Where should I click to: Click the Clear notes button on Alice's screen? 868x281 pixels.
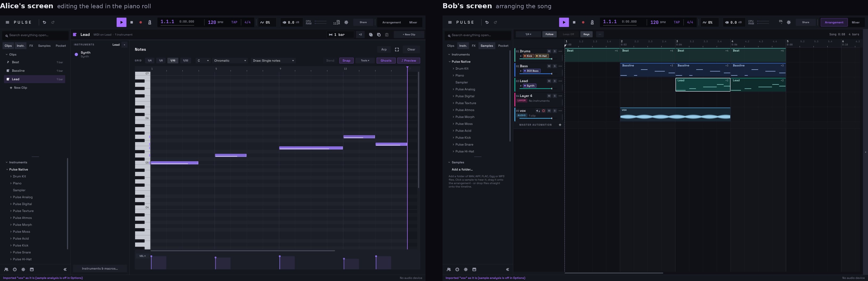click(x=411, y=49)
